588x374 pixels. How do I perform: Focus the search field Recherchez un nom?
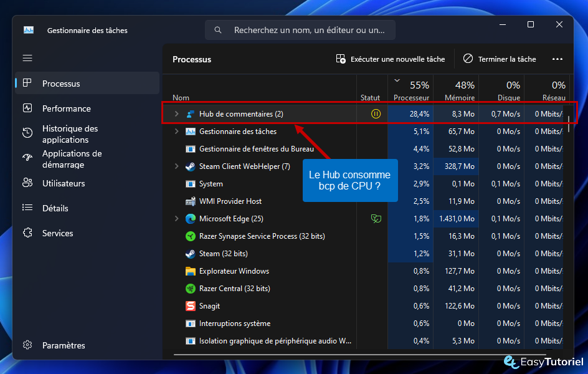pos(300,30)
